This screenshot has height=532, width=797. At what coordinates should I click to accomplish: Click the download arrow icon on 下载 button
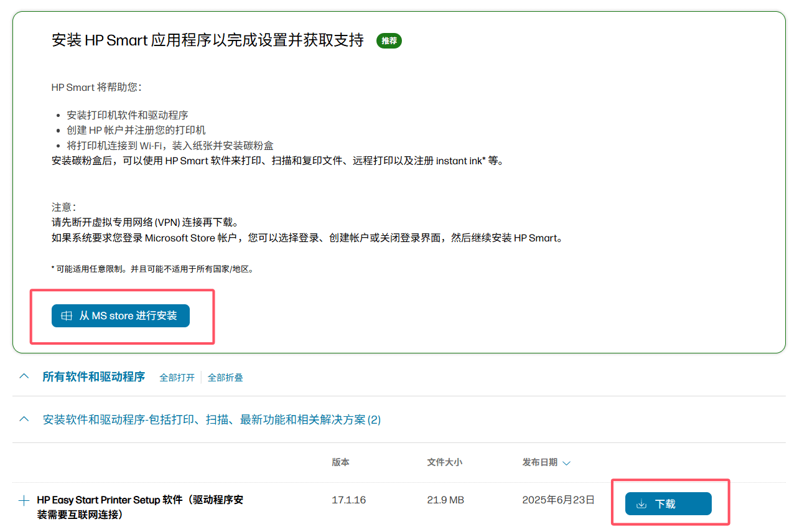coord(641,504)
